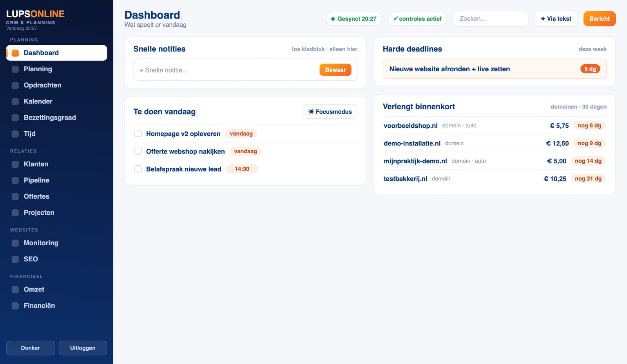Click Uitloggen to sign out

(x=83, y=348)
